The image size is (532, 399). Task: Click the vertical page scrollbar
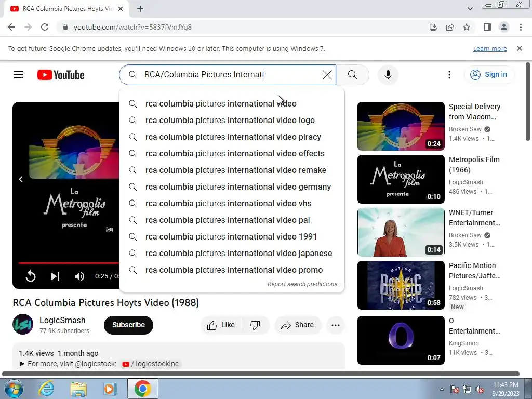click(528, 102)
